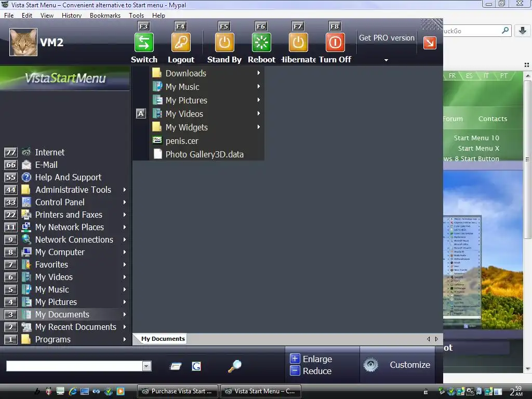Select the My Documents tab

(163, 339)
